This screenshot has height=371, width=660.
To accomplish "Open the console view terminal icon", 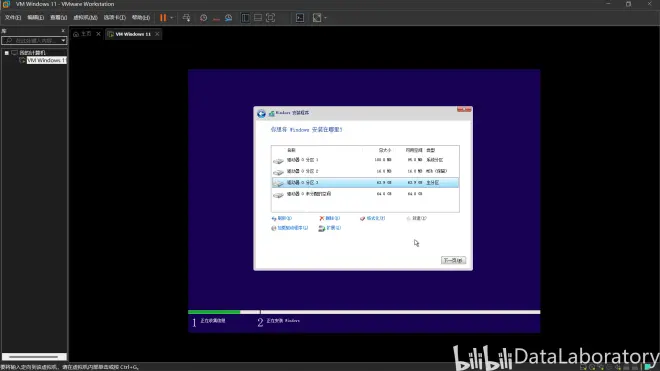I will click(300, 18).
